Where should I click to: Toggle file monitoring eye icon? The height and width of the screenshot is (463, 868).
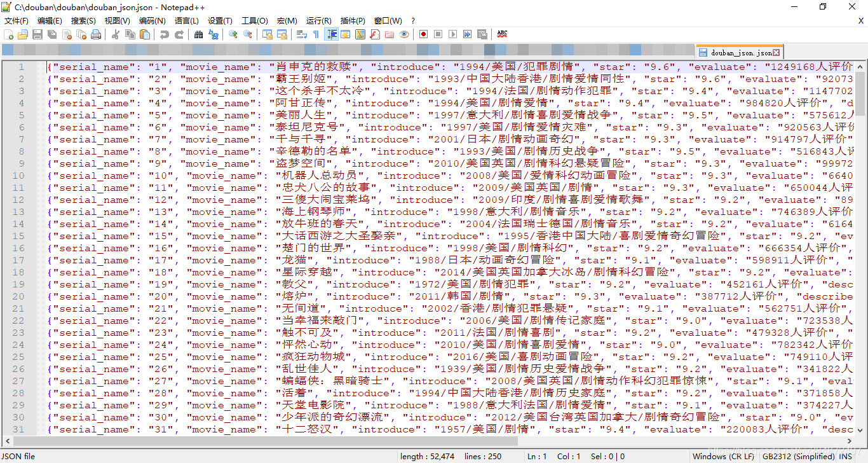pyautogui.click(x=404, y=34)
